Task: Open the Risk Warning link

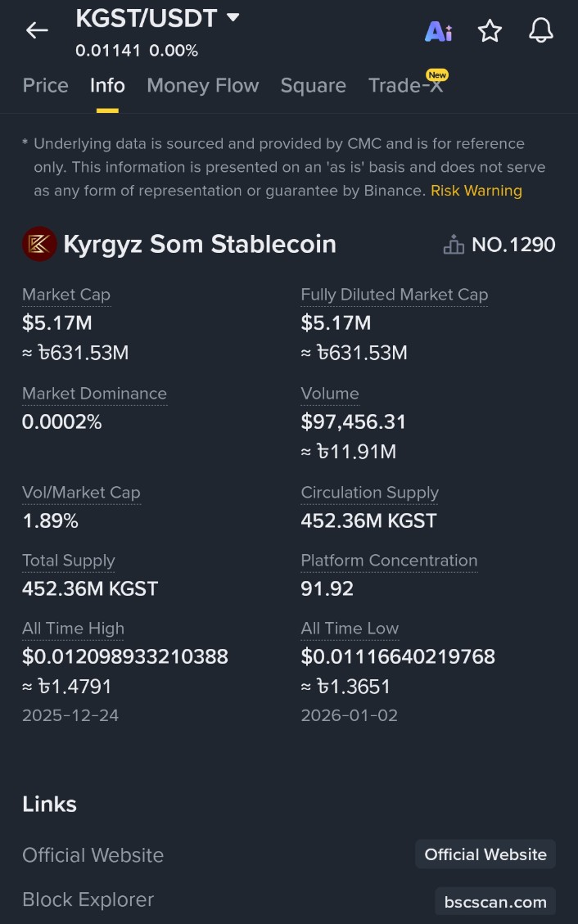Action: (x=476, y=191)
